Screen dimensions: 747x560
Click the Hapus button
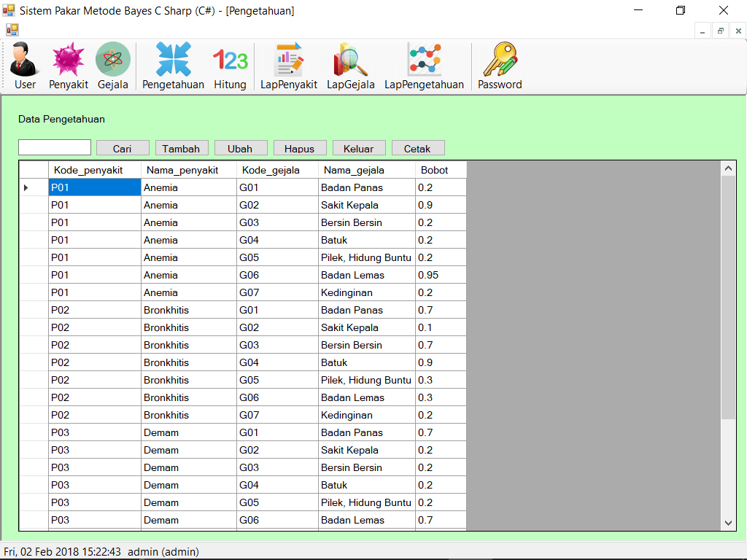click(x=300, y=148)
